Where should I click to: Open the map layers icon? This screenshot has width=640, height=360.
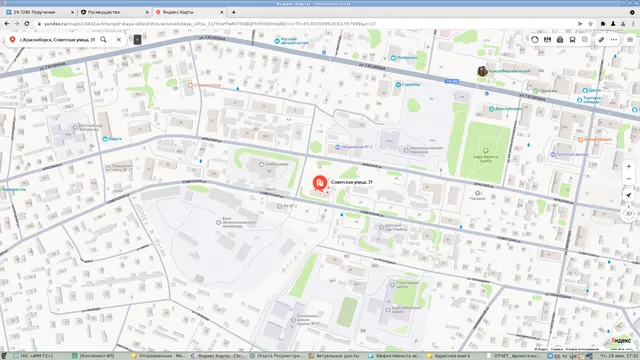tap(585, 40)
